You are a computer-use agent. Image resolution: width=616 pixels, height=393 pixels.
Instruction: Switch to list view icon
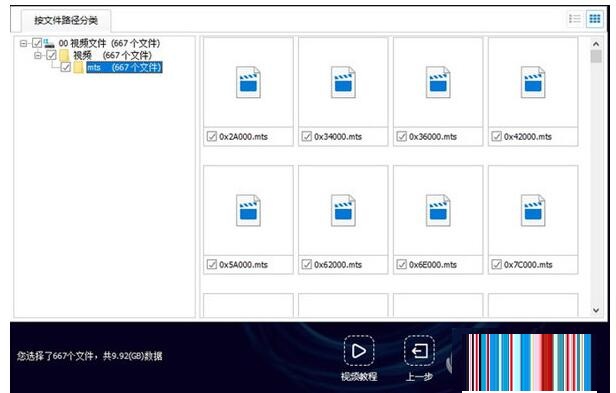pos(574,18)
